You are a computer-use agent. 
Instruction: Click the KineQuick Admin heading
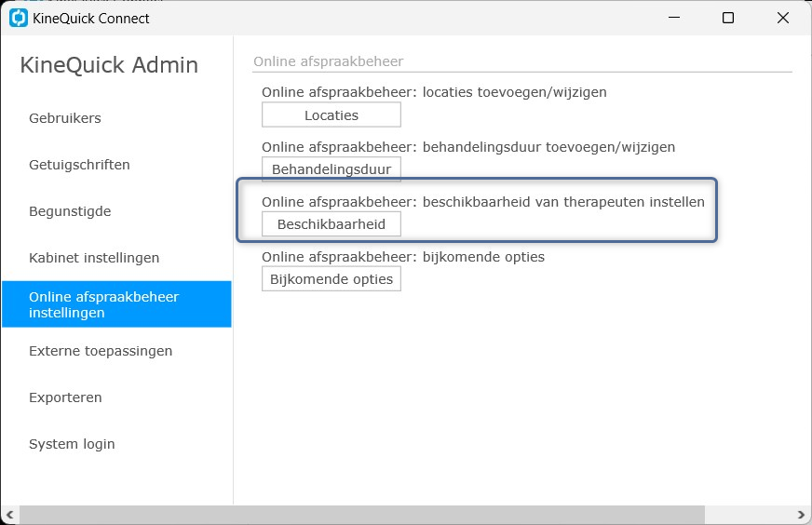(109, 65)
